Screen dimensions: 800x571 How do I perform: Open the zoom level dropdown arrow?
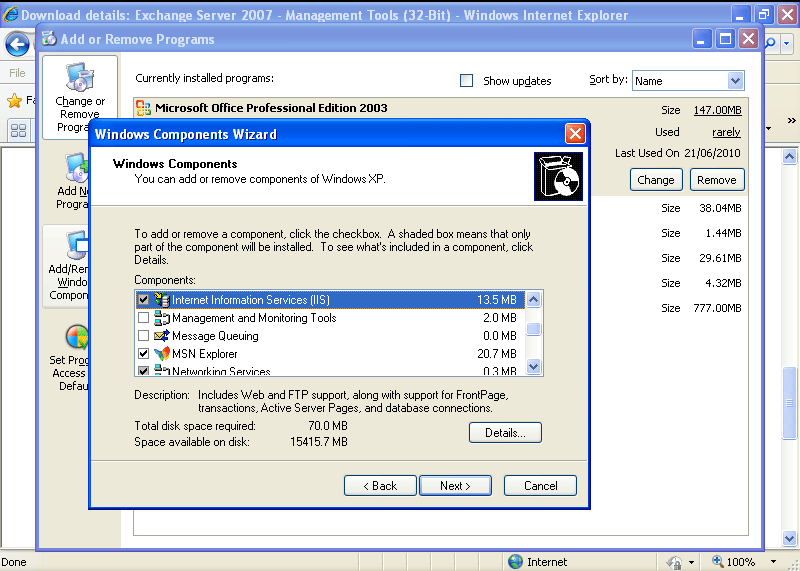773,562
